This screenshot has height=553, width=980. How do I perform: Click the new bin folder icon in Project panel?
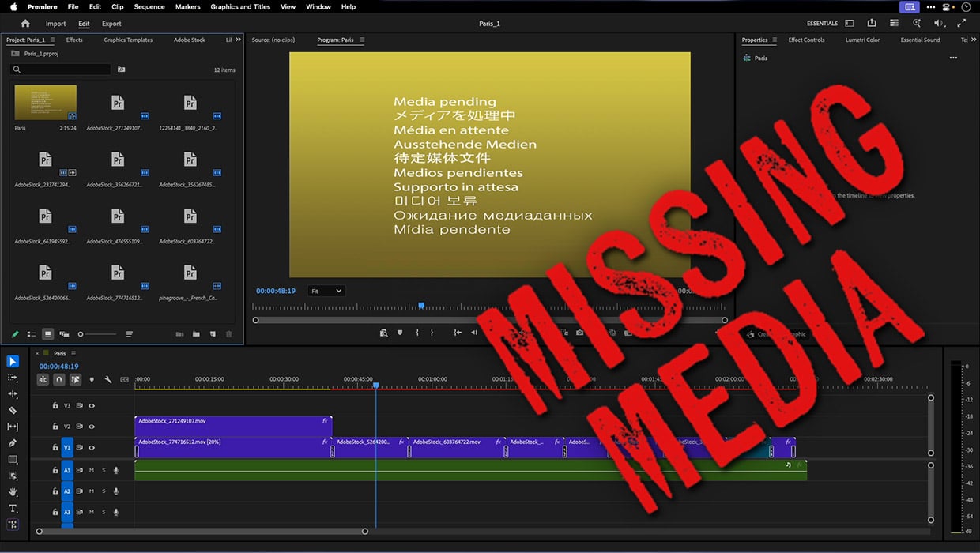(196, 334)
